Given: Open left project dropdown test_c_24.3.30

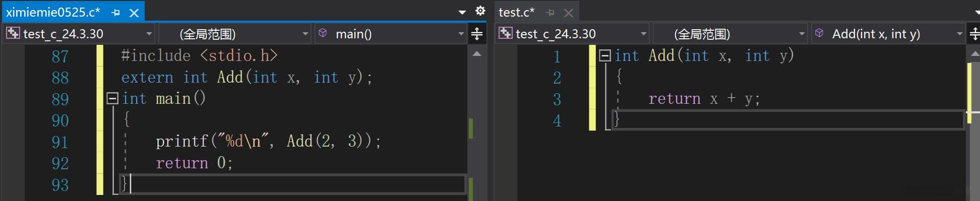Looking at the screenshot, I should coord(79,34).
